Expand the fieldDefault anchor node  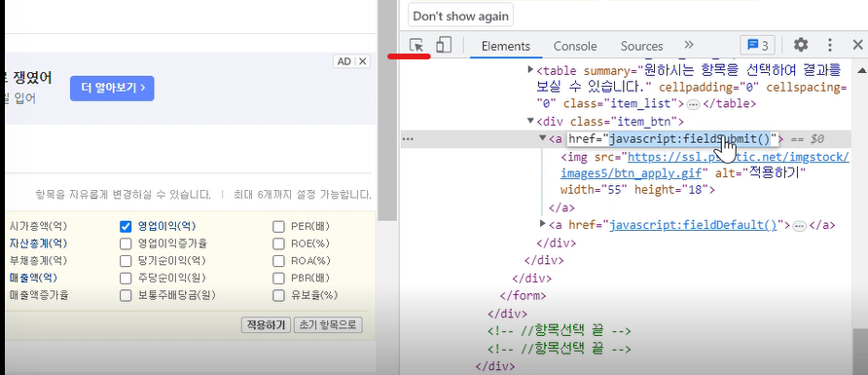click(543, 224)
